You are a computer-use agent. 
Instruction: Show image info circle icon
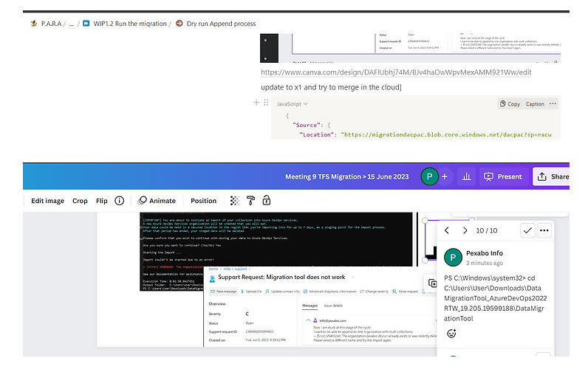coord(119,201)
